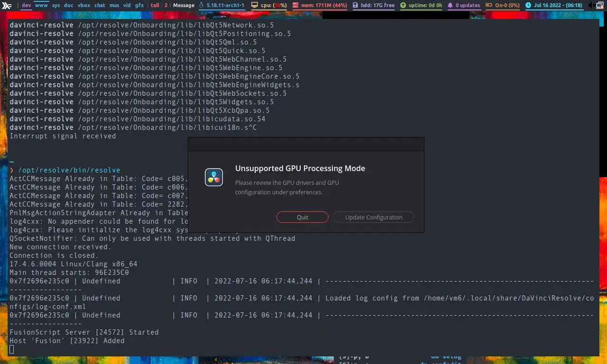The width and height of the screenshot is (607, 364).
Task: Click the terminal cursor block at the bottom
Action: 12,349
